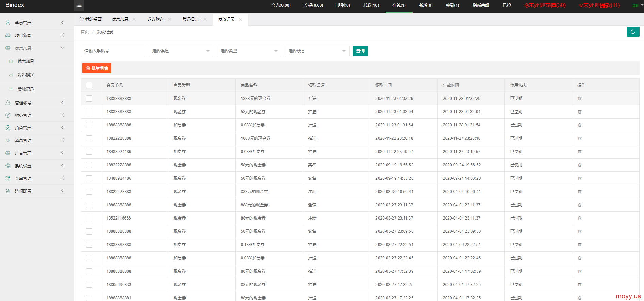
Task: Check the row for phone 13522116666
Action: point(89,218)
